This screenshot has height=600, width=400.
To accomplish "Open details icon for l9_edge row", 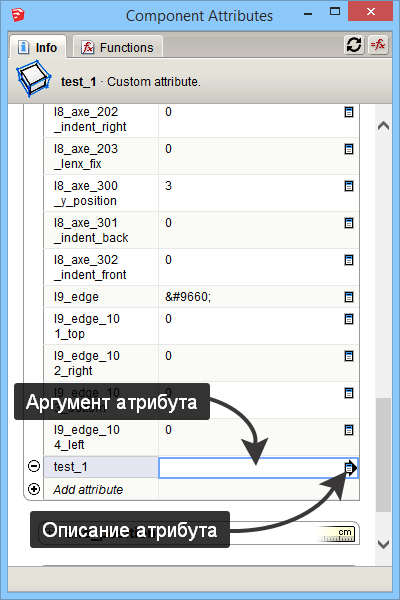I will click(x=349, y=297).
